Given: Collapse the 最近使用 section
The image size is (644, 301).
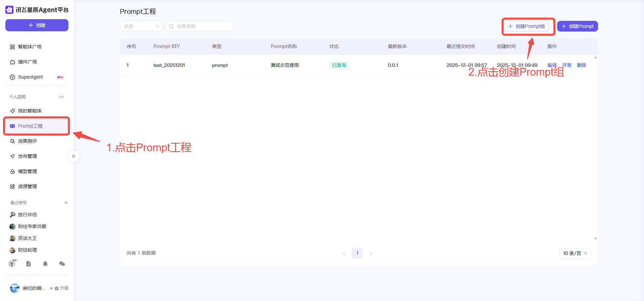Looking at the screenshot, I should pyautogui.click(x=66, y=203).
